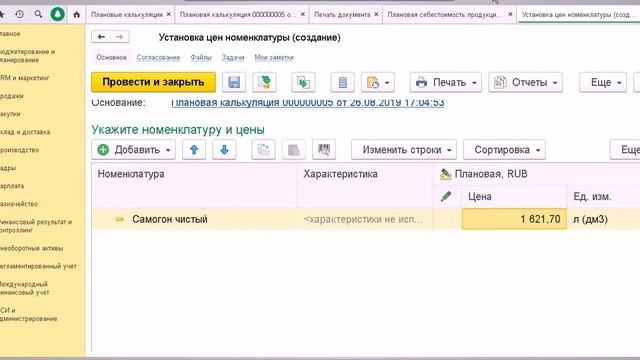Viewport: 640px width, 360px height.
Task: Open the Отчеты dropdown
Action: 525,82
